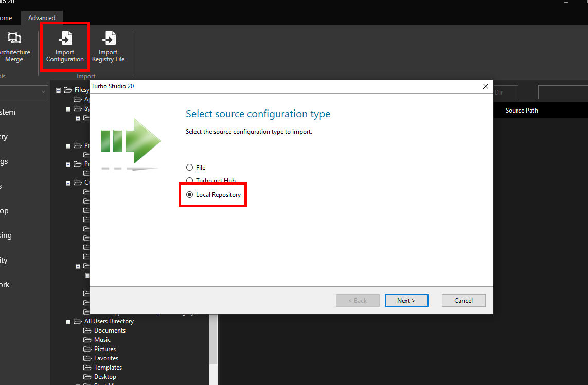Collapse the All Users Directory node
The image size is (588, 385).
point(68,321)
